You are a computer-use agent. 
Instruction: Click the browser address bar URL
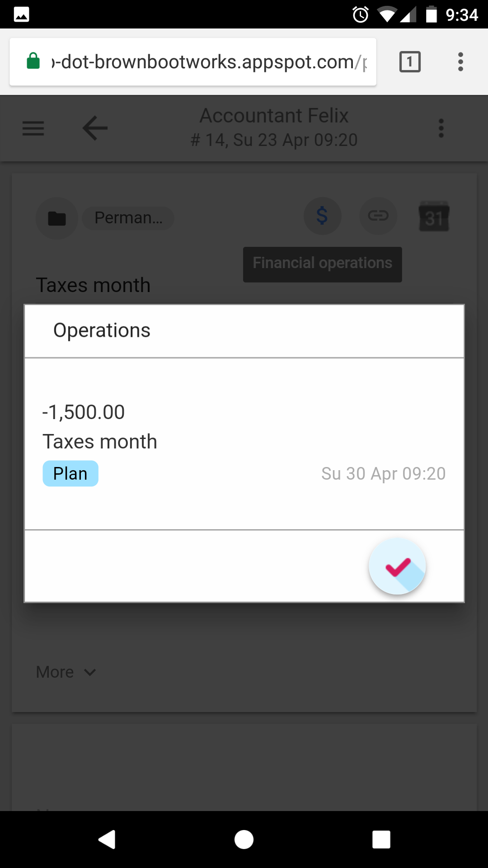click(x=208, y=62)
